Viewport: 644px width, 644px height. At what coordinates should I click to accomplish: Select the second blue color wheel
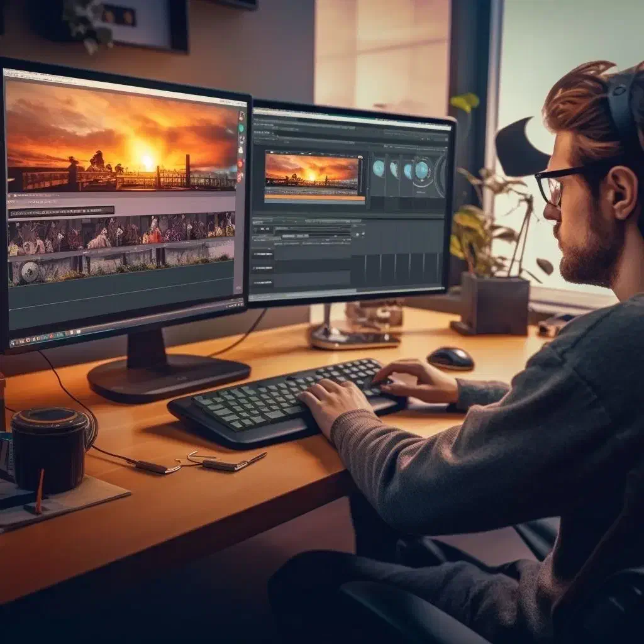(394, 169)
